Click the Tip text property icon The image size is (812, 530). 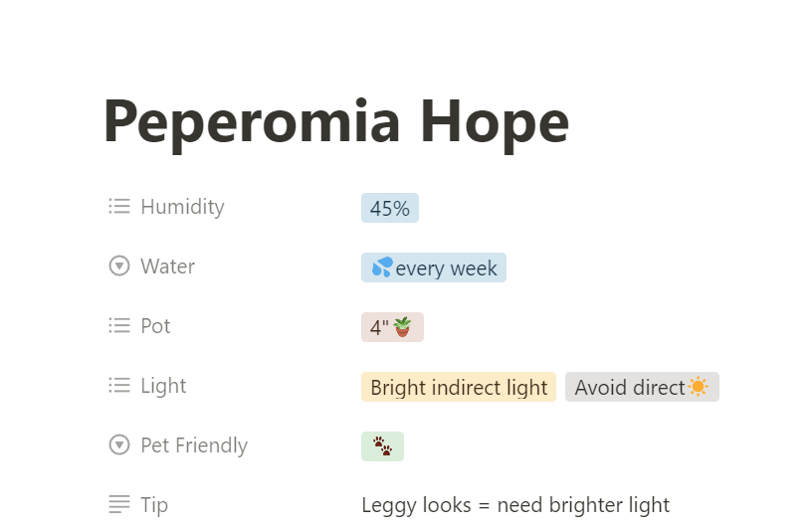coord(119,505)
